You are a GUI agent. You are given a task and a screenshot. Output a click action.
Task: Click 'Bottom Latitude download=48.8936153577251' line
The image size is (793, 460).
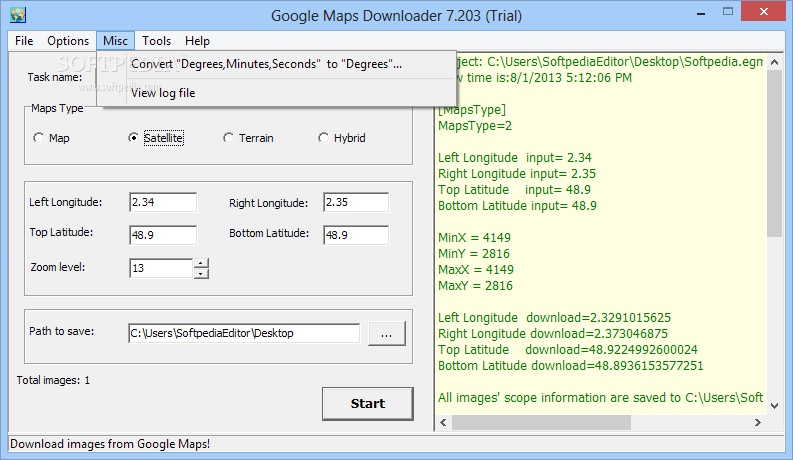570,366
